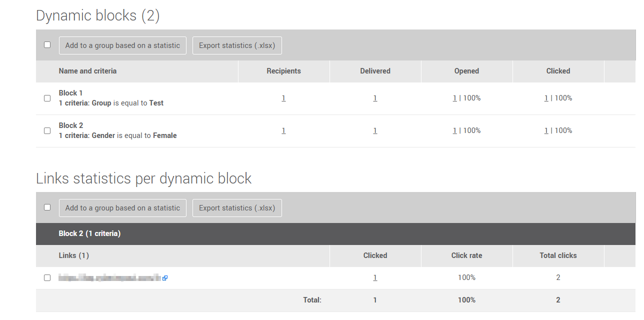
Task: Open the blurred link URL
Action: (109, 277)
